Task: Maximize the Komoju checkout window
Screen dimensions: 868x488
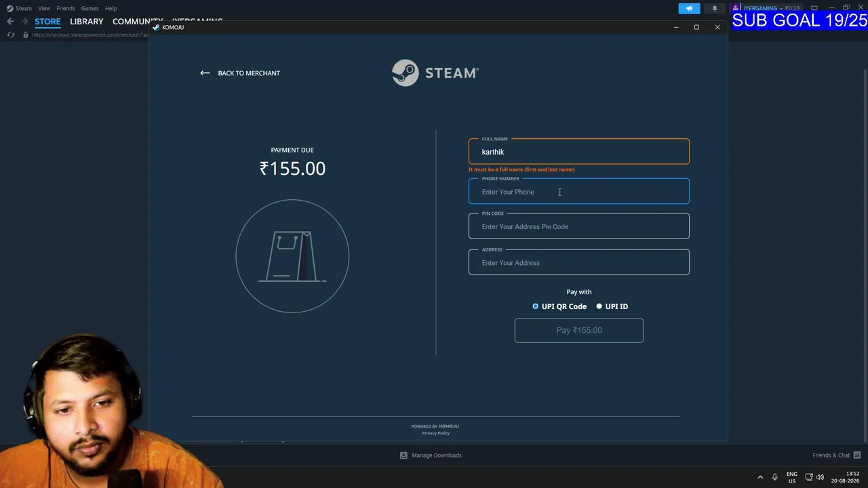Action: click(x=696, y=27)
